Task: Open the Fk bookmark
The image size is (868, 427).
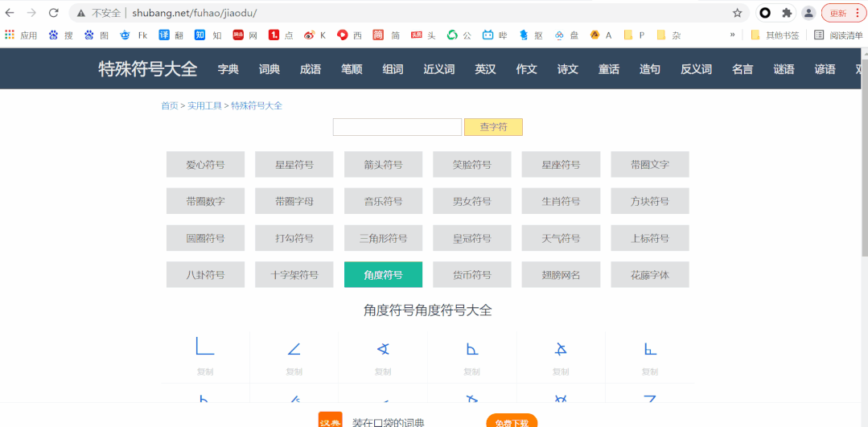Action: pyautogui.click(x=134, y=35)
